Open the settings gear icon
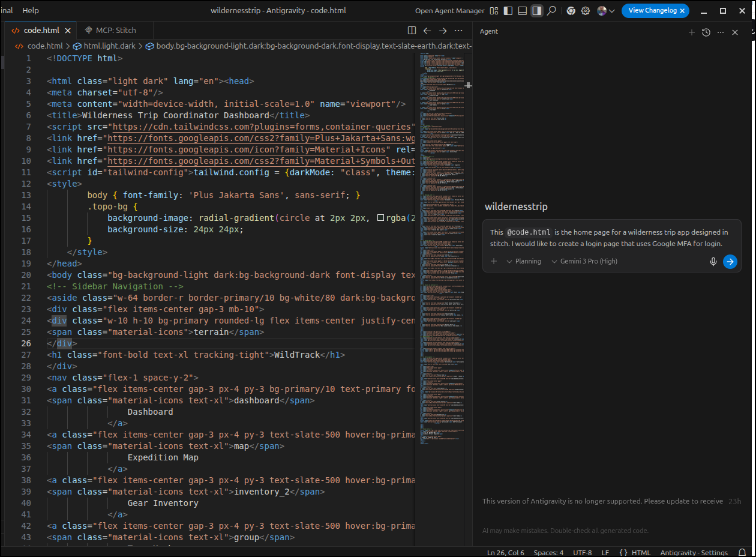 (585, 11)
